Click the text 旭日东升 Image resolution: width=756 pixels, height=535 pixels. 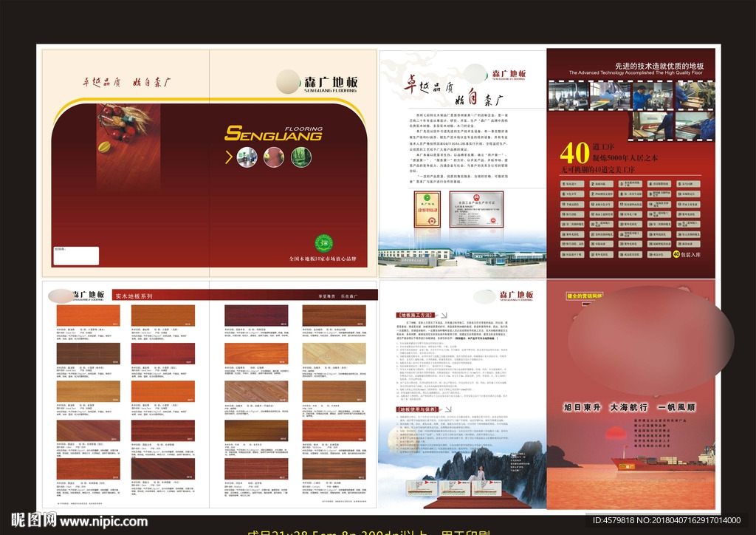coord(583,407)
